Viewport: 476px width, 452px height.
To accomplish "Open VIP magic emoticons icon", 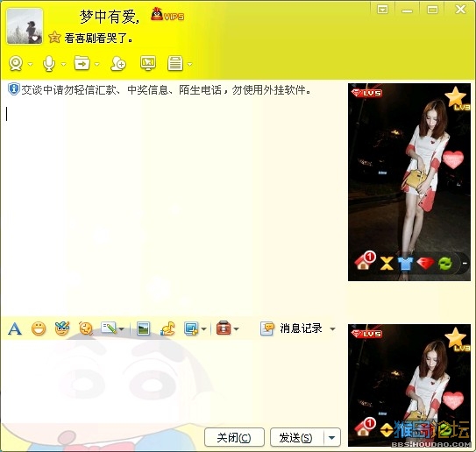I will (x=62, y=328).
